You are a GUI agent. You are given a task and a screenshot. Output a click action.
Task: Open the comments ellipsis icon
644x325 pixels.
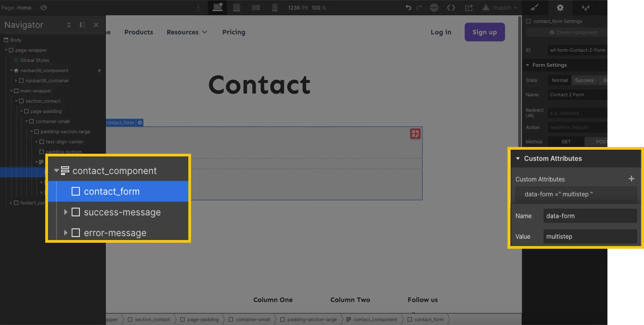434,7
